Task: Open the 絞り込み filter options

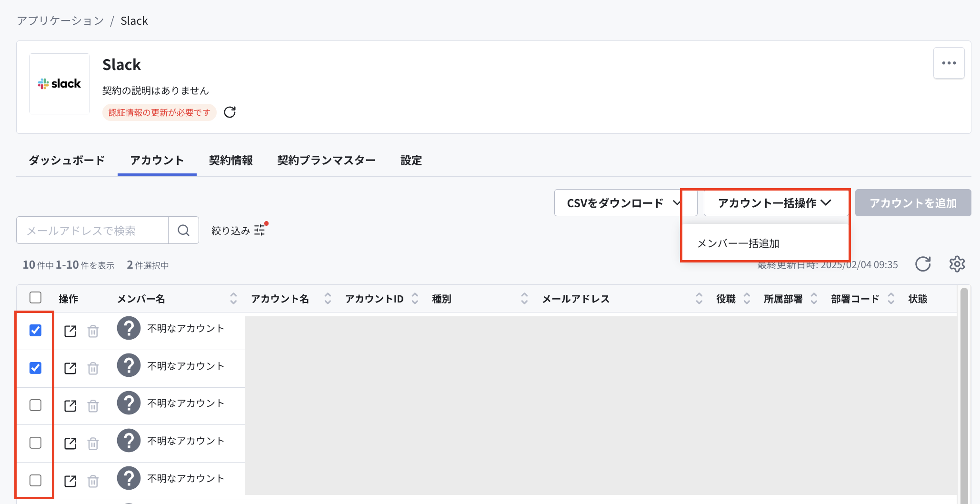Action: (260, 230)
